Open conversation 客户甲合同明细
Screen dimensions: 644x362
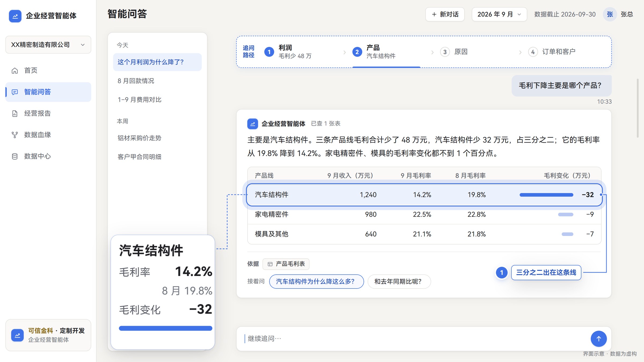pos(157,157)
